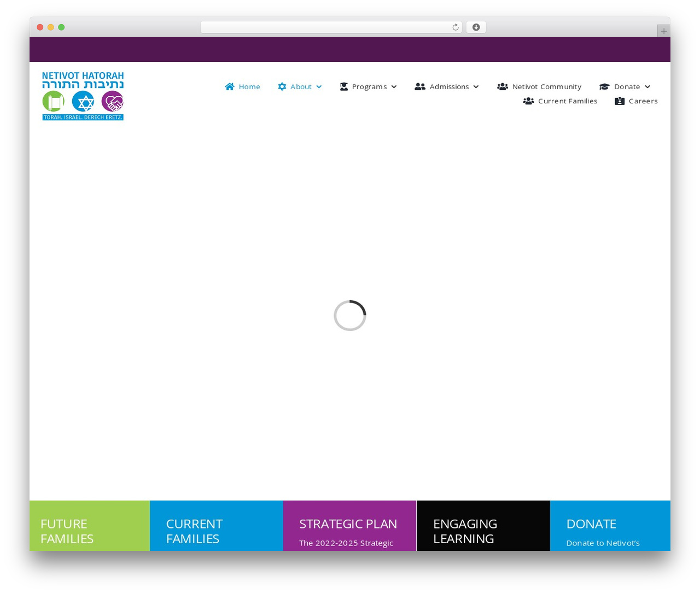The image size is (700, 593).
Task: Open the blue Donate tile
Action: (x=610, y=526)
